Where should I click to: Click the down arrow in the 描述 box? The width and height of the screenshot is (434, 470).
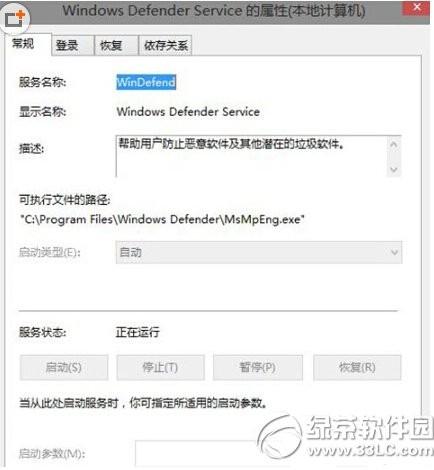[x=394, y=169]
